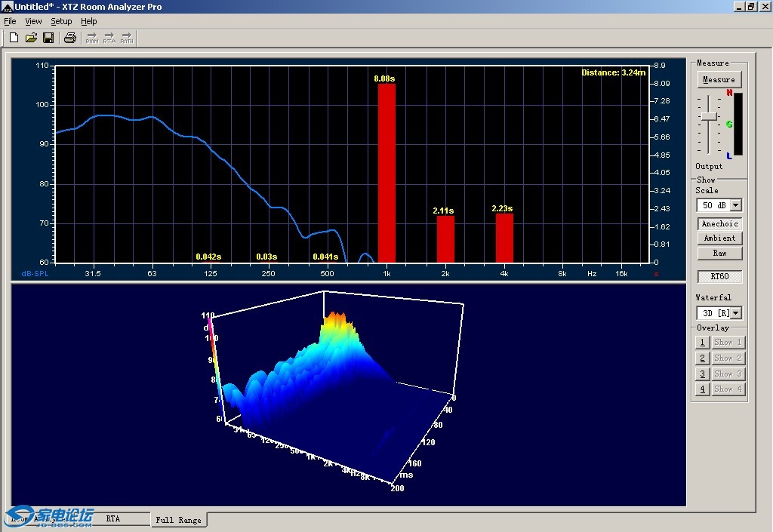Viewport: 773px width, 532px height.
Task: Open the Help menu
Action: point(89,21)
